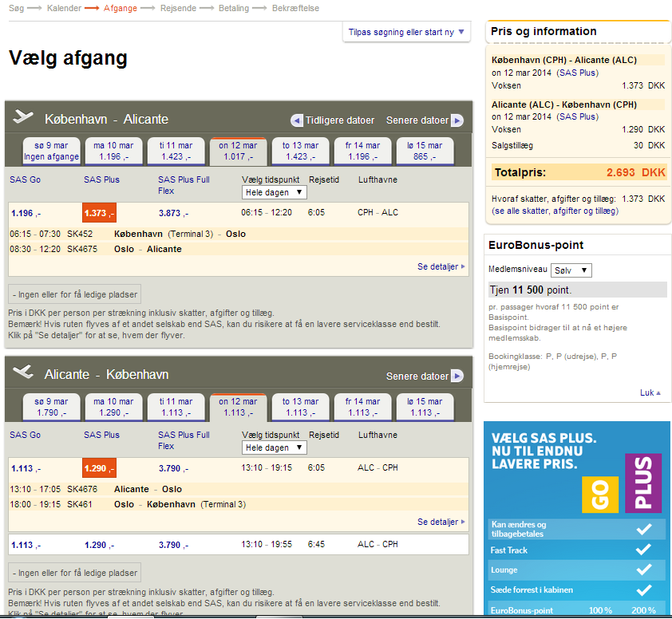This screenshot has width=672, height=619.
Task: Click the outbound airplane icon
Action: click(x=24, y=118)
